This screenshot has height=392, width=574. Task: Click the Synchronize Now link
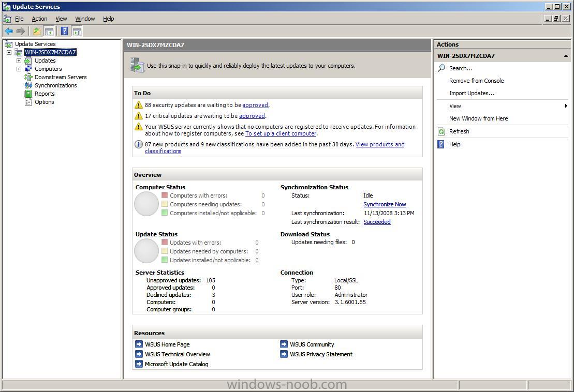[385, 204]
